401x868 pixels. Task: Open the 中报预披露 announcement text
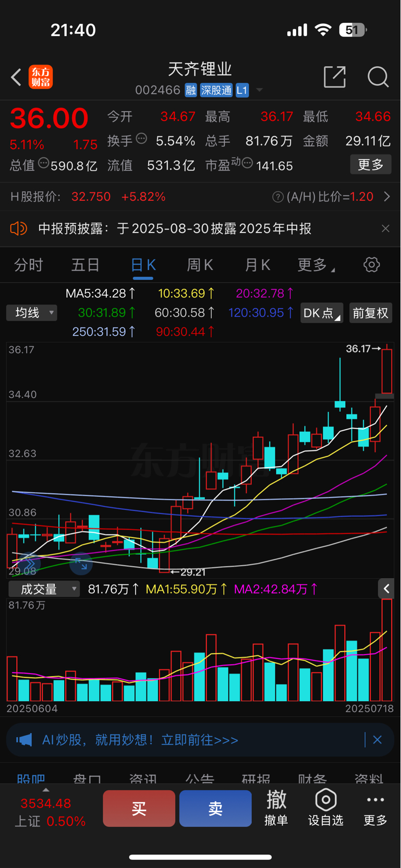coord(175,228)
